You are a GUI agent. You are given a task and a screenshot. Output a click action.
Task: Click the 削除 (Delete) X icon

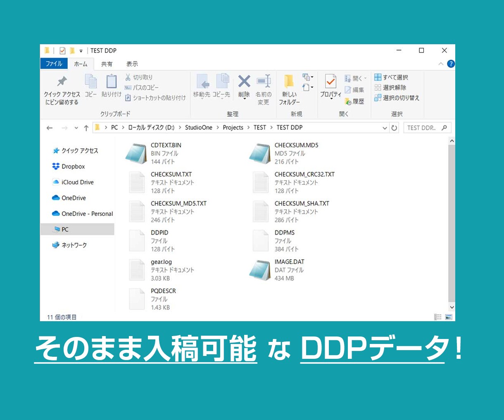point(244,81)
